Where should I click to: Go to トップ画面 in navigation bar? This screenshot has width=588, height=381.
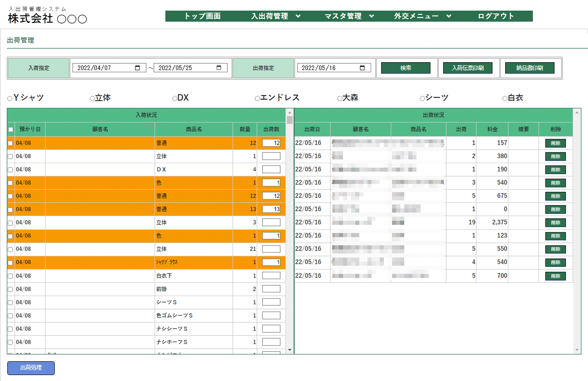202,16
